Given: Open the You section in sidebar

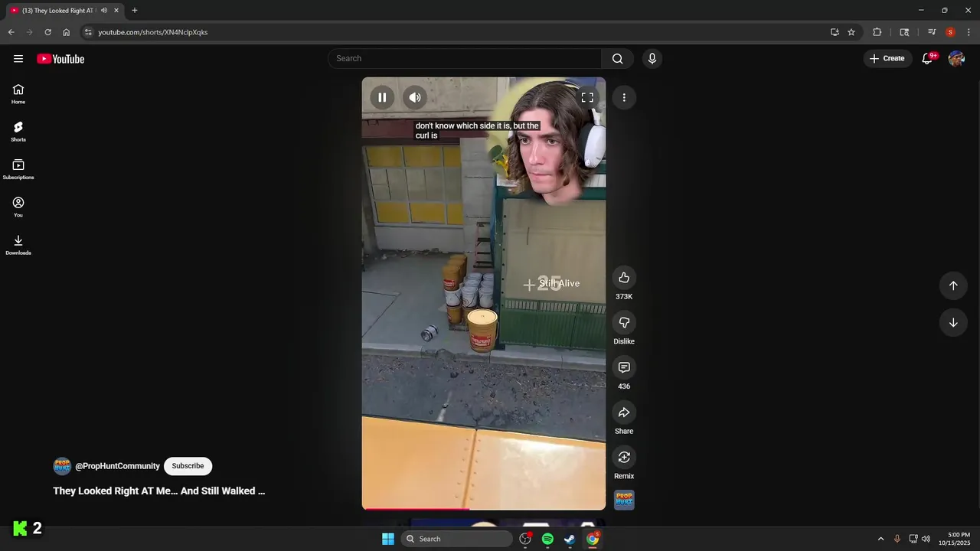Looking at the screenshot, I should coord(18,207).
